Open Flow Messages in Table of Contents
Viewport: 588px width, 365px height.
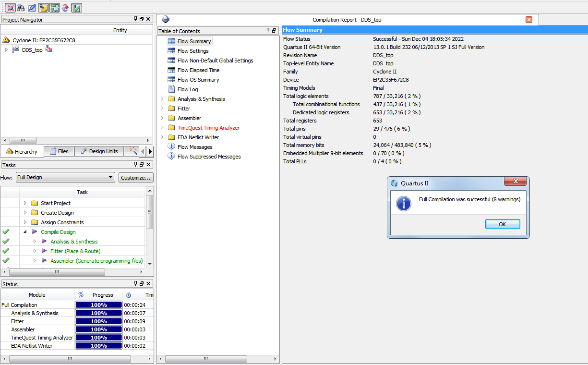pos(194,147)
